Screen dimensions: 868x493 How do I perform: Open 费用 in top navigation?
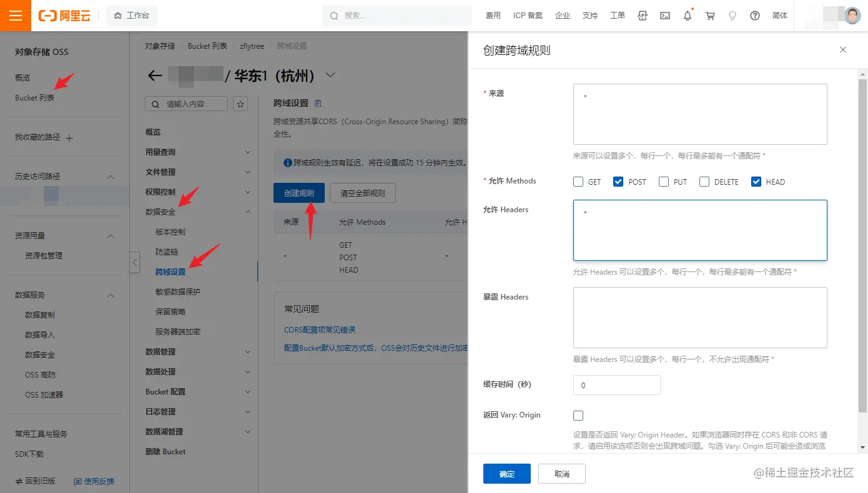[493, 16]
